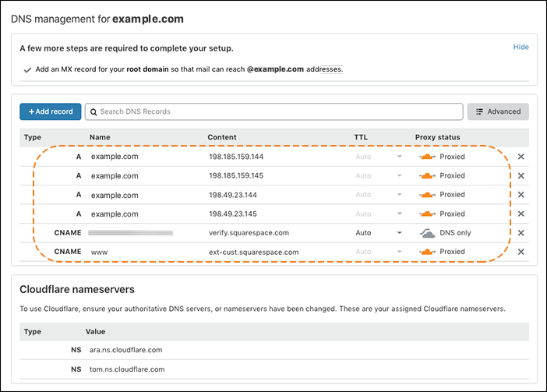Image resolution: width=547 pixels, height=392 pixels.
Task: Delete the A record 198.49.23.145
Action: pyautogui.click(x=521, y=214)
